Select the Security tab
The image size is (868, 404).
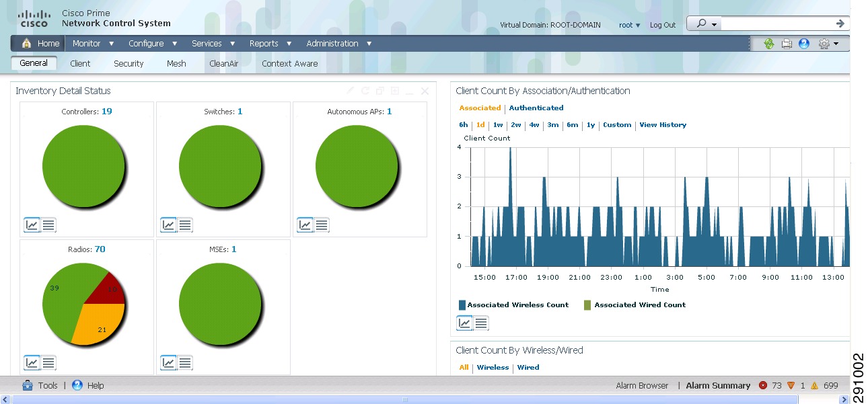click(129, 63)
